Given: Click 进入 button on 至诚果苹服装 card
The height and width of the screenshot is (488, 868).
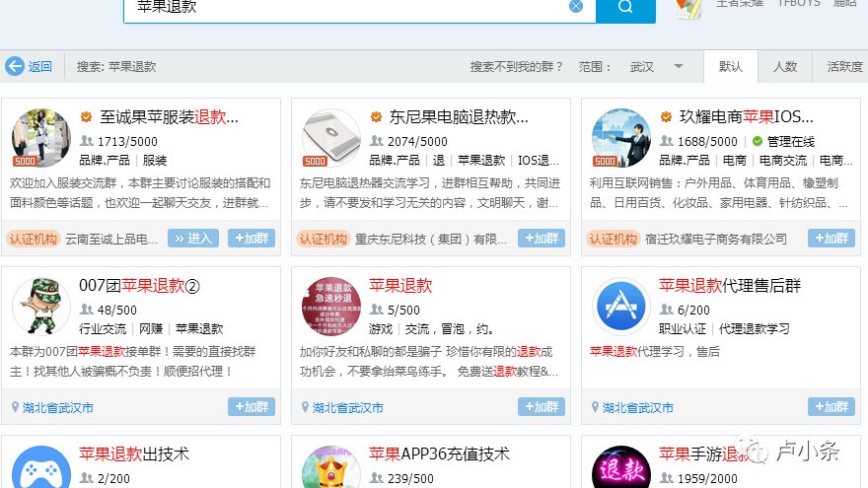Looking at the screenshot, I should pos(193,238).
